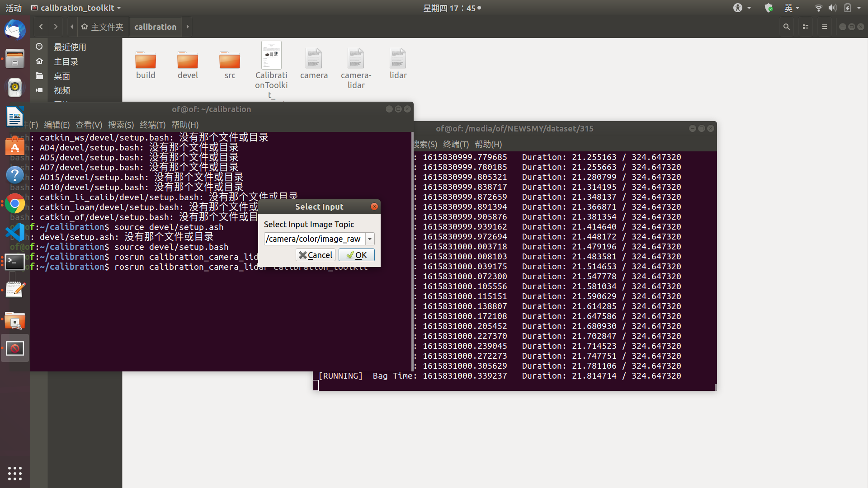The width and height of the screenshot is (868, 488).
Task: Open the text editor dock icon
Action: coord(15,290)
